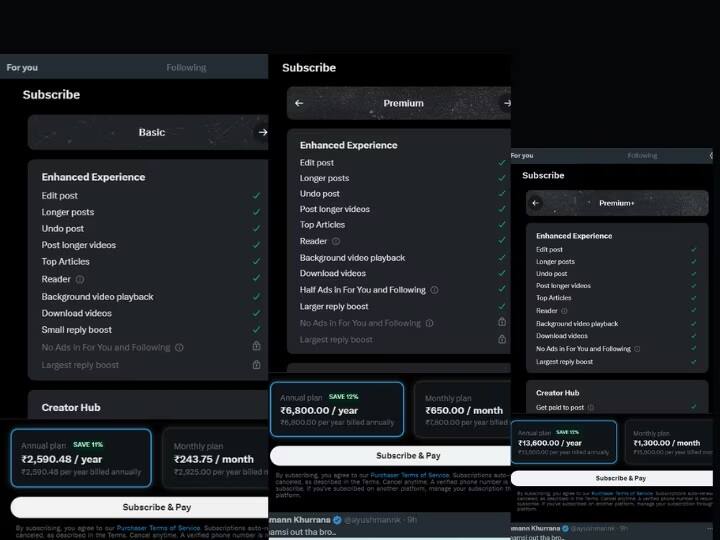Click the info icon next to Reader in the Premium panel
The image size is (720, 540).
click(x=336, y=241)
